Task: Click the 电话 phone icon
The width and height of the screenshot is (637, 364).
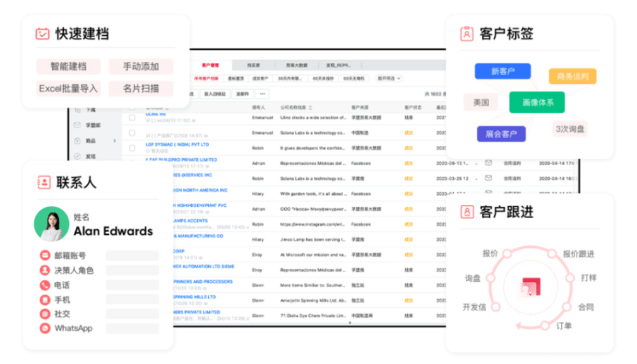Action: coord(45,285)
